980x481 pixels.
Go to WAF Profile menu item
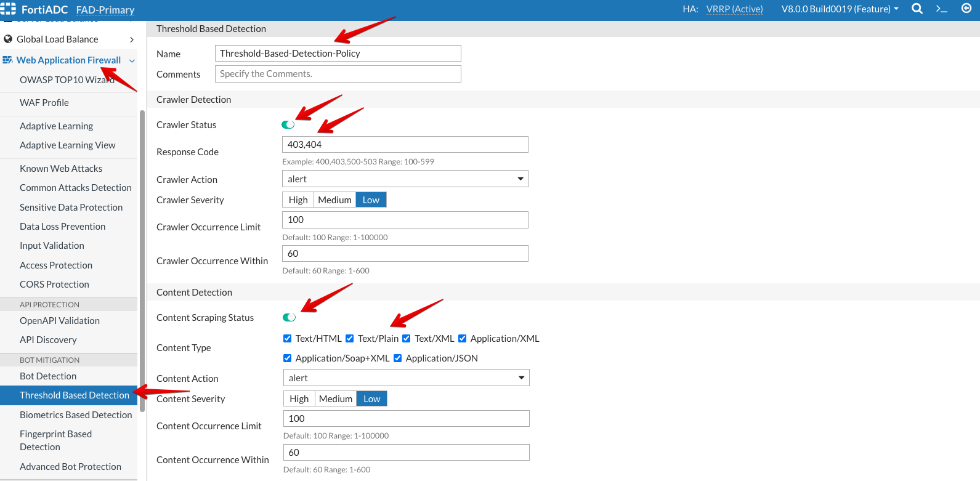pos(44,102)
